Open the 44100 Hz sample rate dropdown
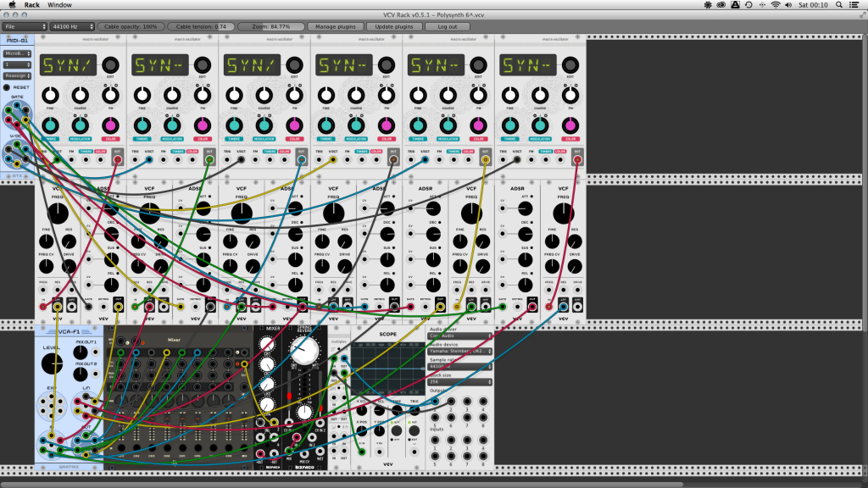Viewport: 868px width, 488px height. (72, 26)
